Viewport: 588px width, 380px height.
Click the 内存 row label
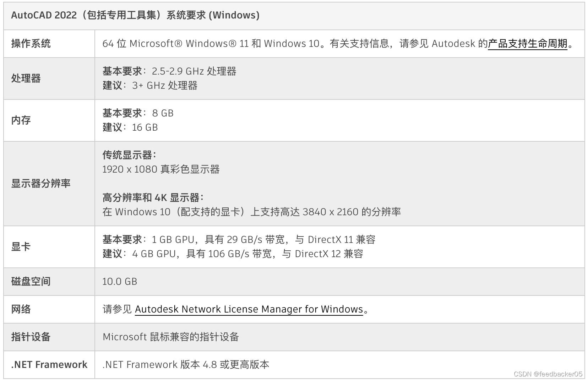click(21, 120)
